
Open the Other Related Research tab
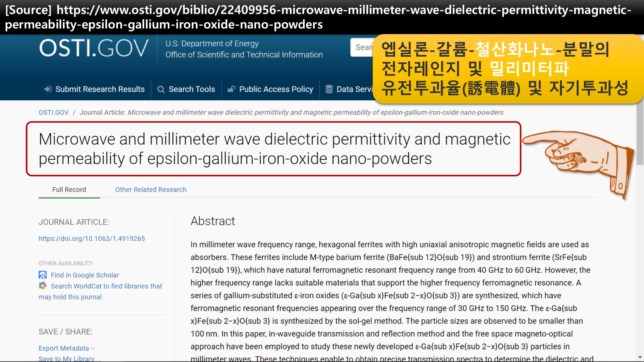[151, 189]
